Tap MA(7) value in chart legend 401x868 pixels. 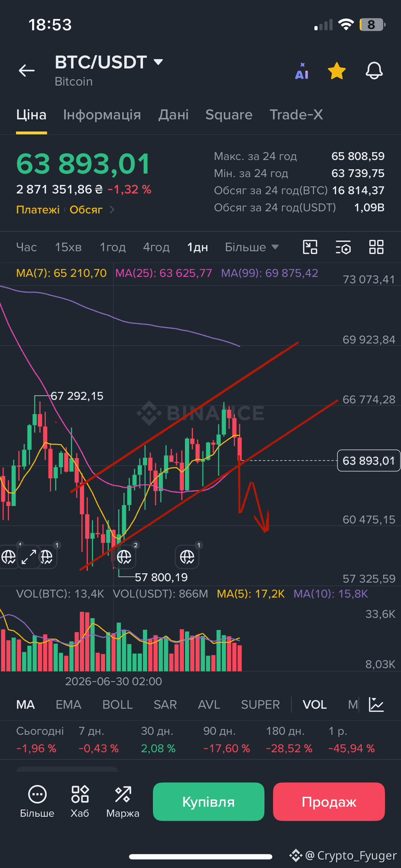click(x=62, y=273)
